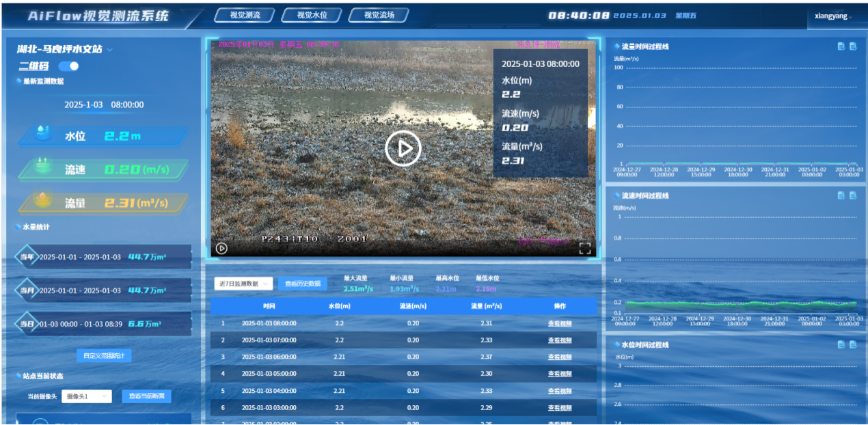Enter fullscreen mode on the video
The image size is (868, 425).
tap(584, 249)
